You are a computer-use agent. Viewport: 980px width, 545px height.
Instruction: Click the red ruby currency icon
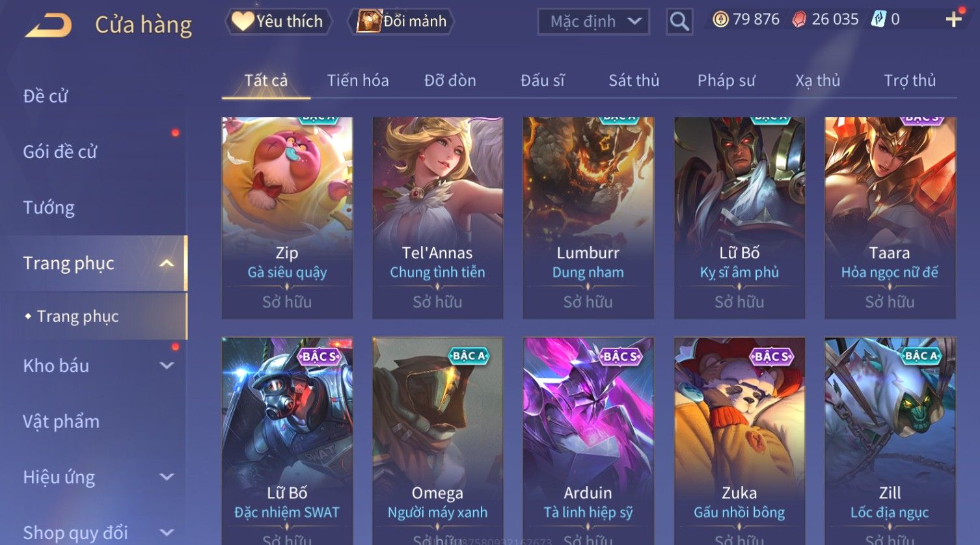(799, 20)
